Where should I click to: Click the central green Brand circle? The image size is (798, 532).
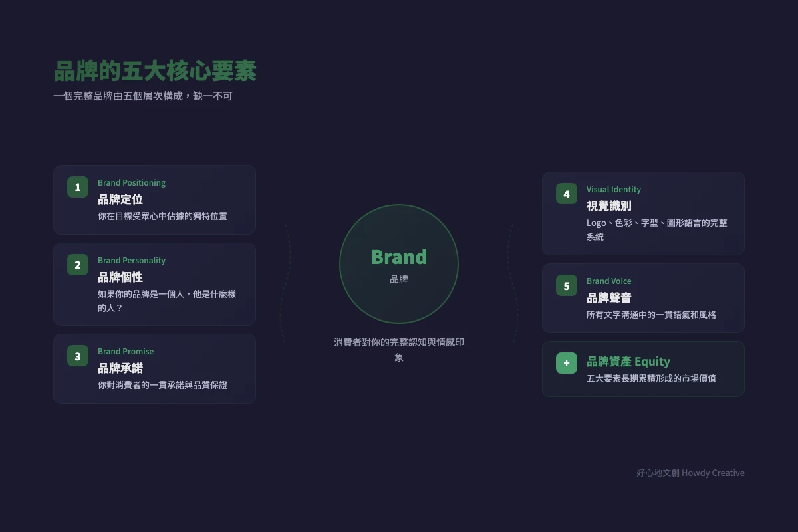click(x=398, y=264)
